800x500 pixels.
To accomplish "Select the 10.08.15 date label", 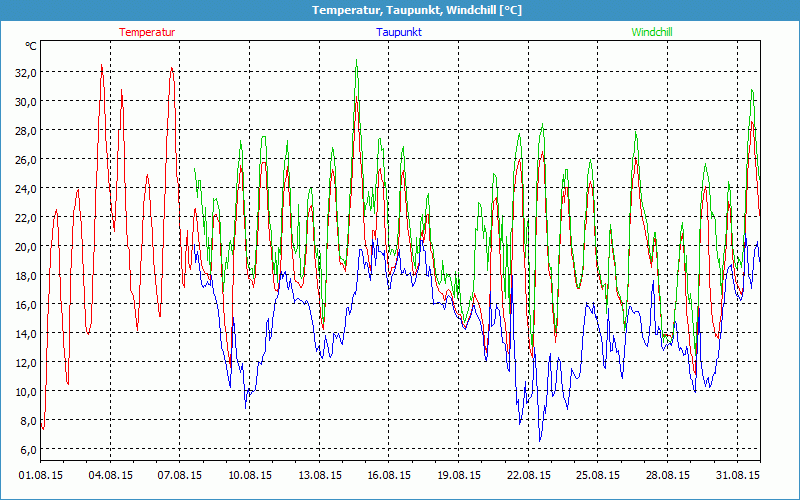I will click(250, 475).
